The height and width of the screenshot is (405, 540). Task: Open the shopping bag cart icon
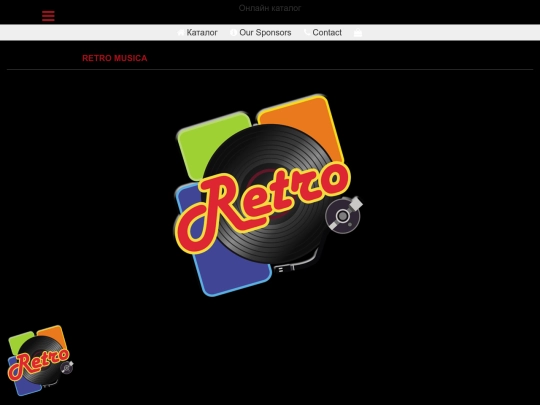[x=358, y=32]
